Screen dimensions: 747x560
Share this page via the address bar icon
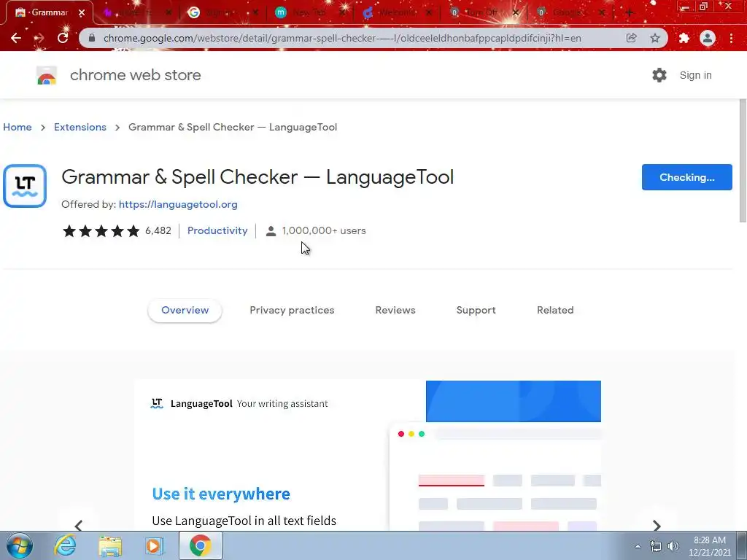(632, 38)
